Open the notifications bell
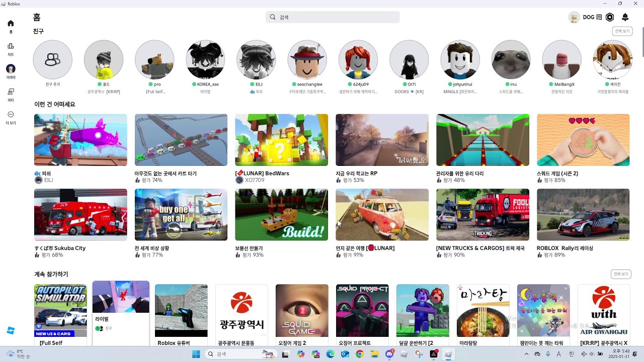The height and width of the screenshot is (362, 644). 625,17
